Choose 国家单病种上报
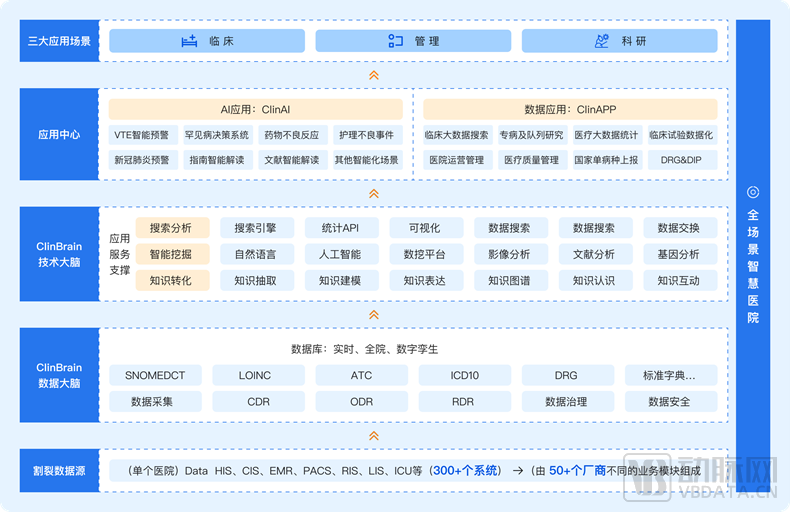790x512 pixels. 608,160
